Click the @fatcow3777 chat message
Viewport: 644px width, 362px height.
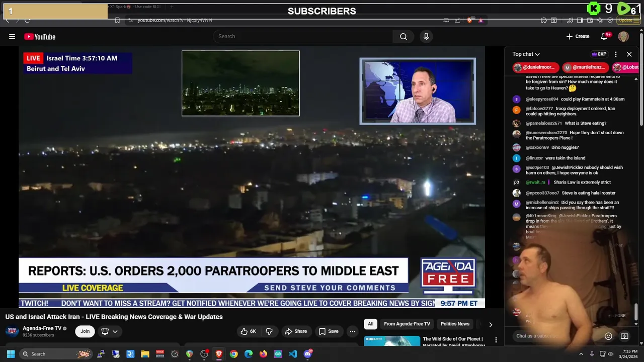coord(571,111)
